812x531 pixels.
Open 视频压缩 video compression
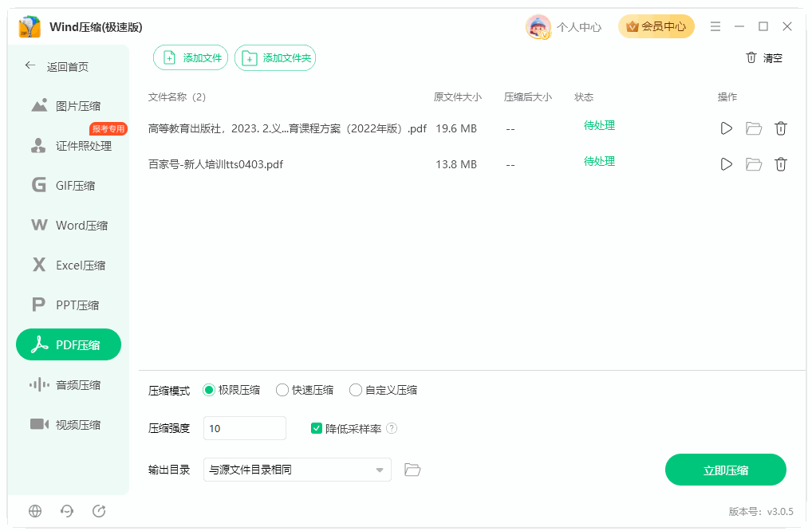click(x=69, y=425)
